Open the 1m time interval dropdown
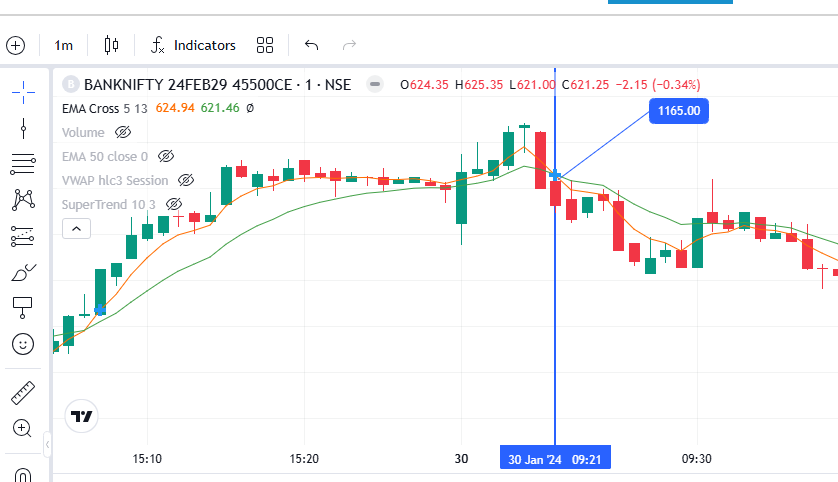This screenshot has width=838, height=482. [x=64, y=45]
